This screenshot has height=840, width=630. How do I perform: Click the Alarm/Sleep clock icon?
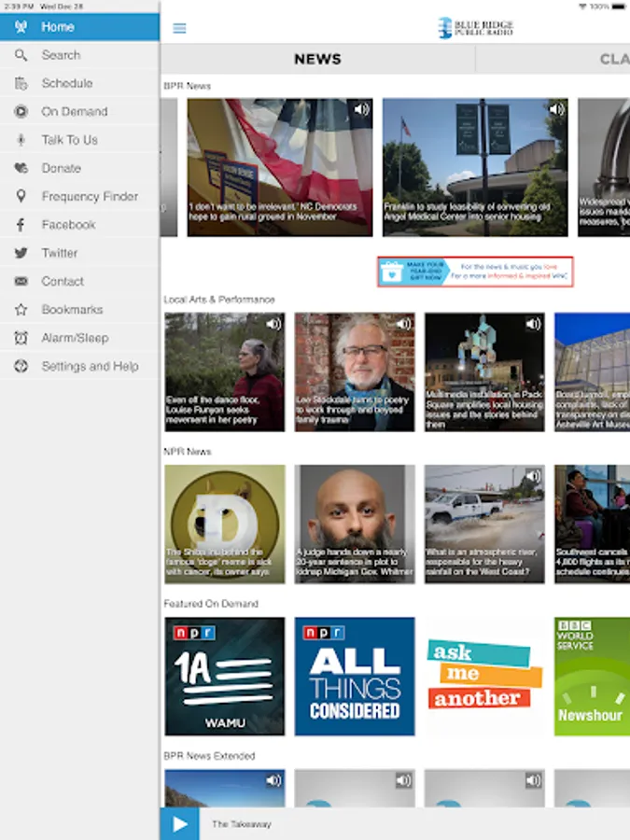point(21,338)
